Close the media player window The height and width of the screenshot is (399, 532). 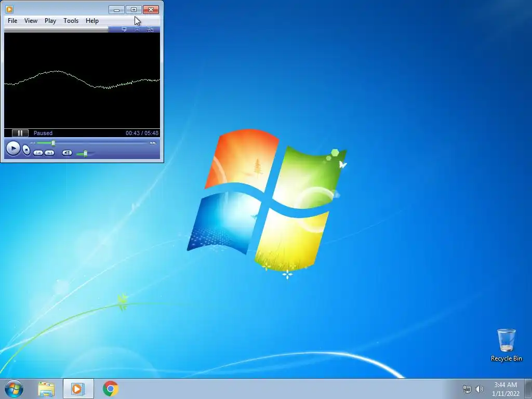click(151, 10)
